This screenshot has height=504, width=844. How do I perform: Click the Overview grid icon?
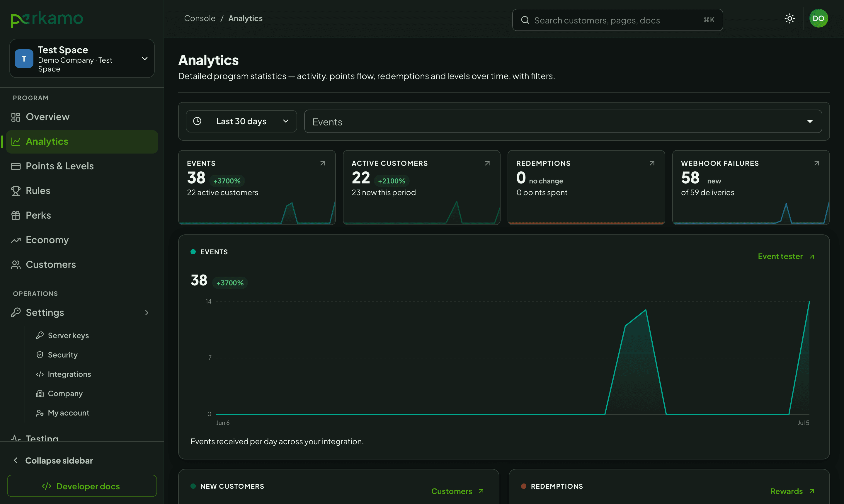pos(16,117)
